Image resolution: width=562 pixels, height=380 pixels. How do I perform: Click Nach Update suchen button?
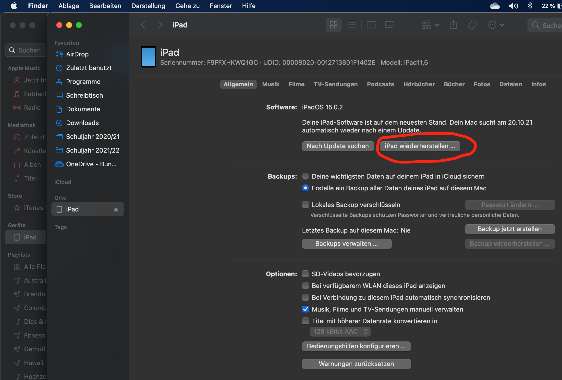click(338, 146)
